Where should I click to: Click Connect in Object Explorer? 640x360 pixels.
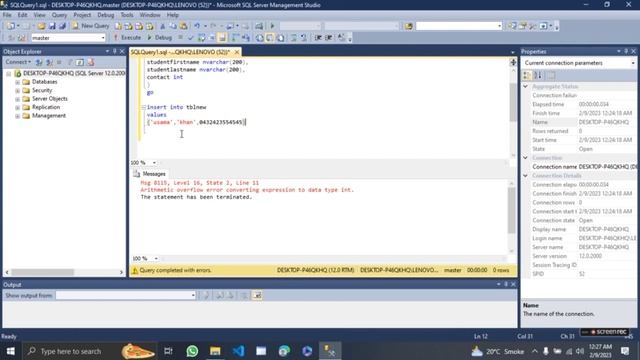18,62
